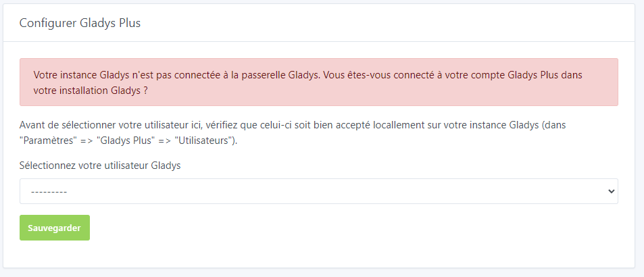
Task: Click the dashed placeholder option text
Action: tap(49, 191)
